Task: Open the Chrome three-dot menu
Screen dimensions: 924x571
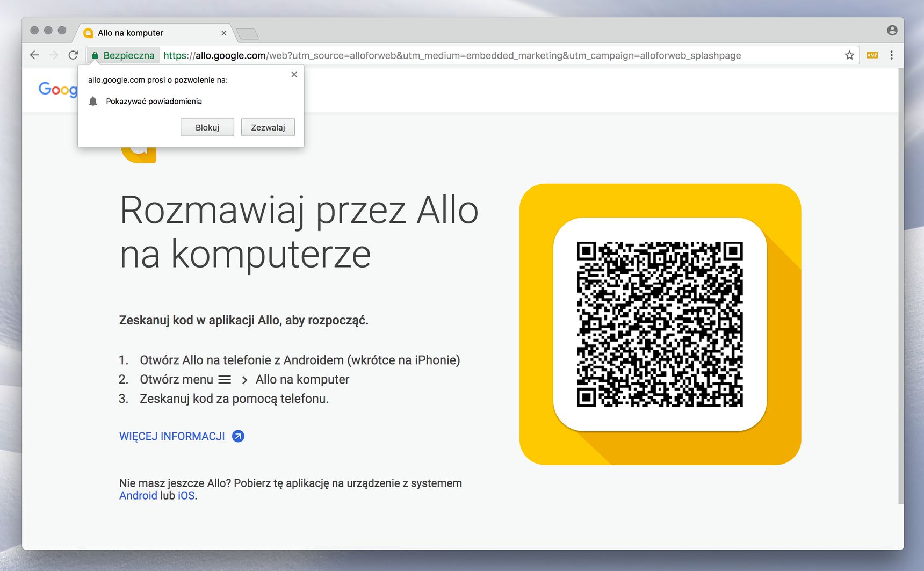Action: [891, 55]
